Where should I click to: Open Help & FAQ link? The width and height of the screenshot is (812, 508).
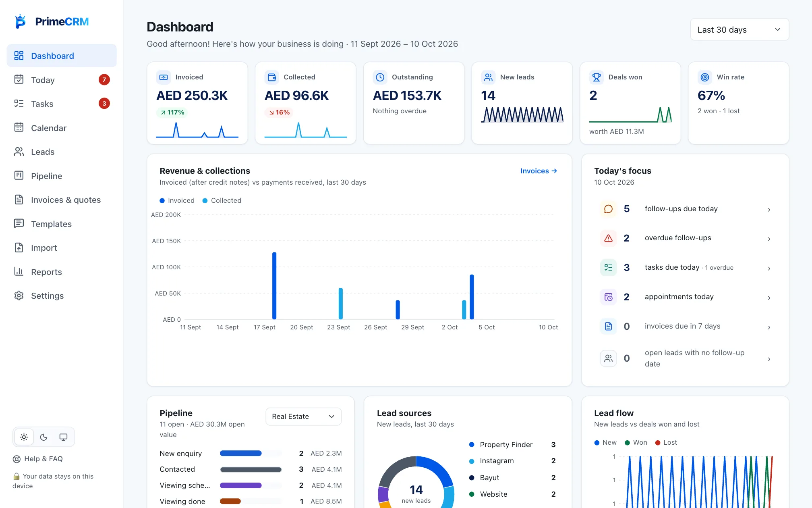[x=38, y=459]
